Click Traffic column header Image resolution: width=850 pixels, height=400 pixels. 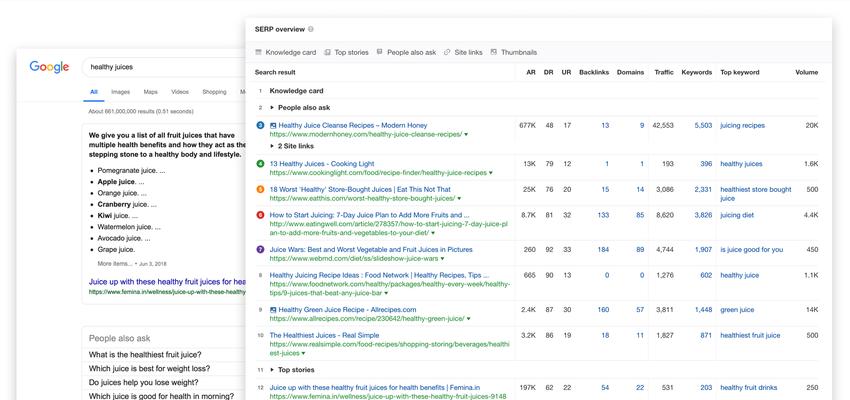tap(664, 72)
